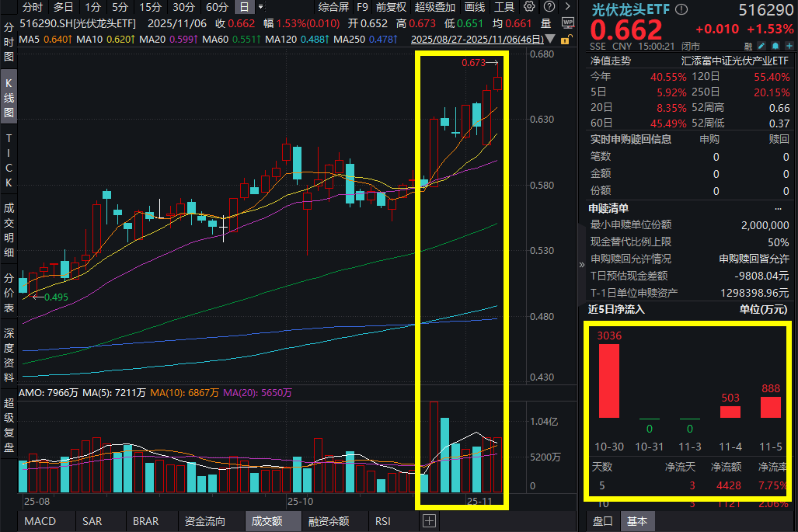This screenshot has height=532, width=798.
Task: Open 分时图 in the left sidebar
Action: [9, 42]
